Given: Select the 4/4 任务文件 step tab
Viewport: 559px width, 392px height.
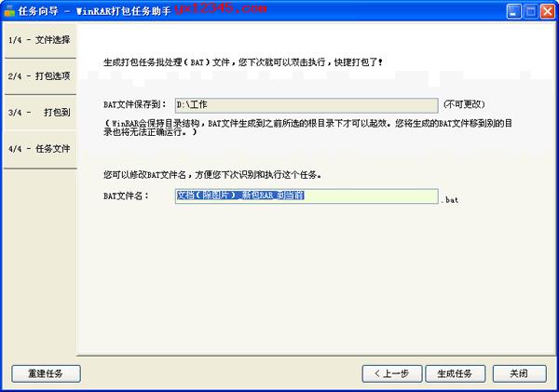Looking at the screenshot, I should (x=39, y=149).
